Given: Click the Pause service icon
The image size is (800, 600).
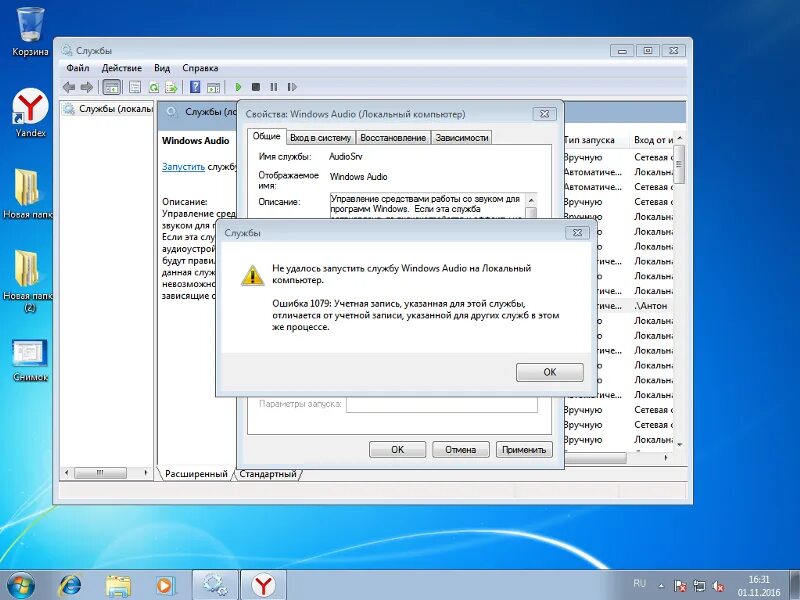Looking at the screenshot, I should pos(274,87).
